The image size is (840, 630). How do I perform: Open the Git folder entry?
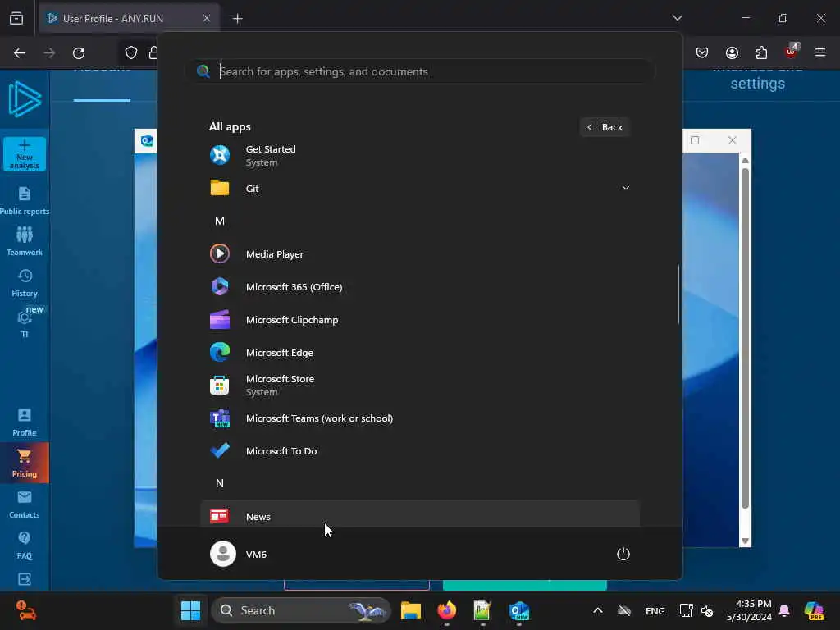420,188
